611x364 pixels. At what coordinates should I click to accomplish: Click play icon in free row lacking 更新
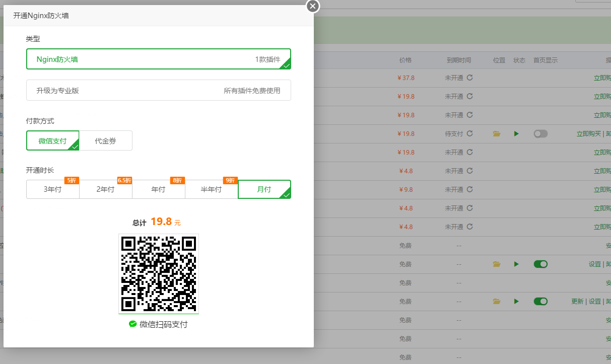click(516, 264)
